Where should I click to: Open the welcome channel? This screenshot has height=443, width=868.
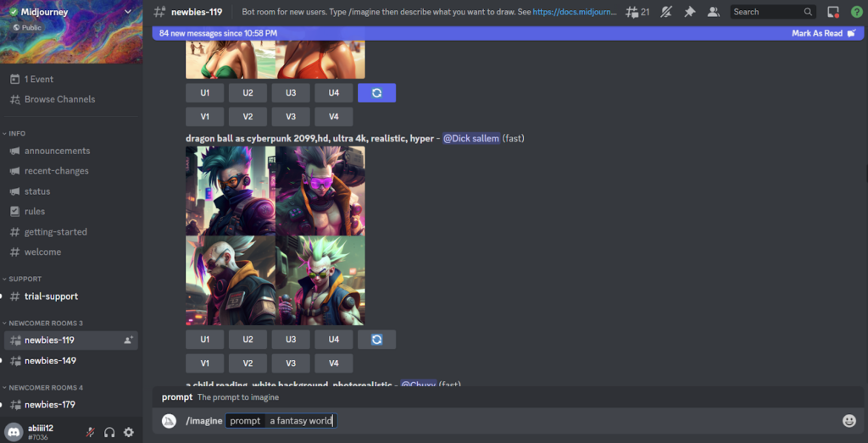(x=42, y=252)
